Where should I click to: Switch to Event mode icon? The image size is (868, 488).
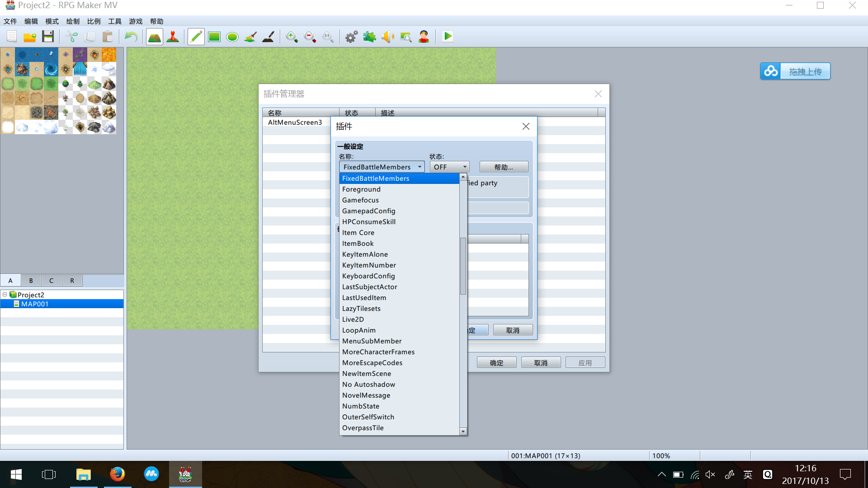click(173, 37)
